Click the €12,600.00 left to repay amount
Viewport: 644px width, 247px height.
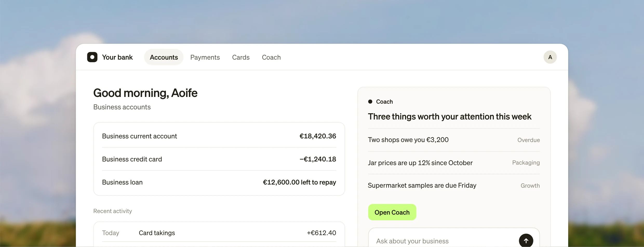[x=299, y=182]
